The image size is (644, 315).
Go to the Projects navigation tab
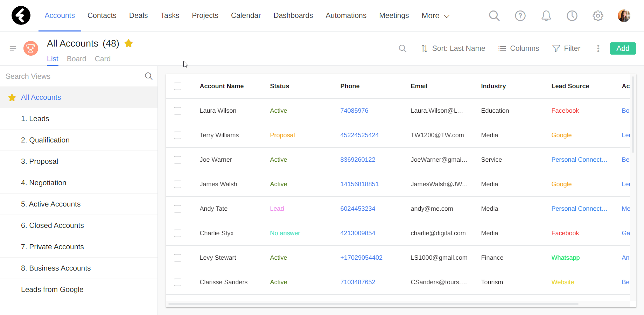(205, 15)
